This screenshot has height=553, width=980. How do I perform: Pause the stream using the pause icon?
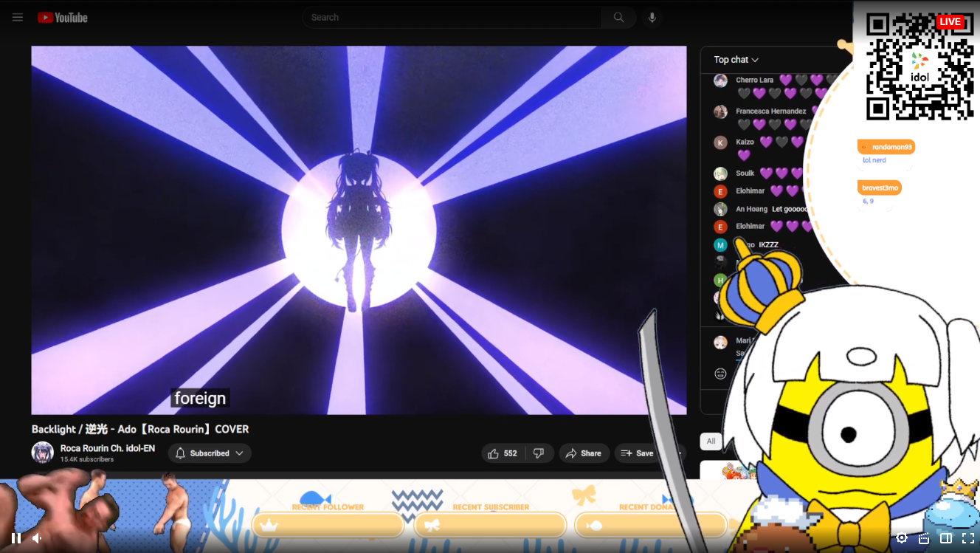tap(16, 538)
